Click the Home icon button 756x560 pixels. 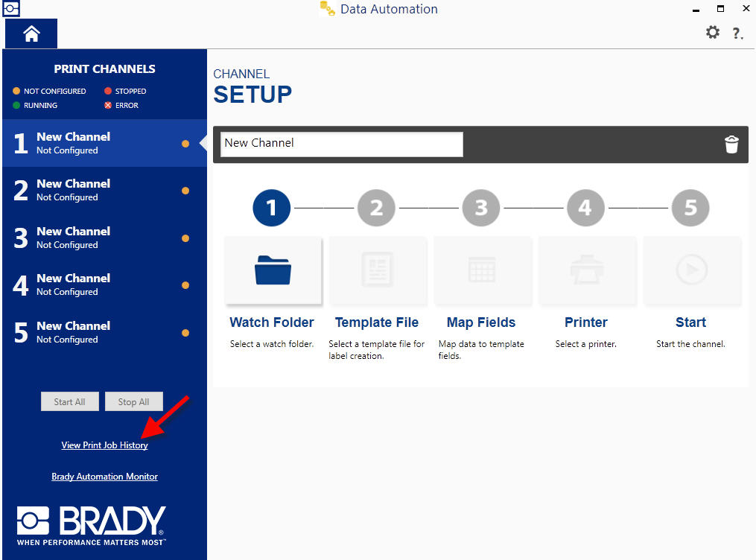pyautogui.click(x=31, y=34)
